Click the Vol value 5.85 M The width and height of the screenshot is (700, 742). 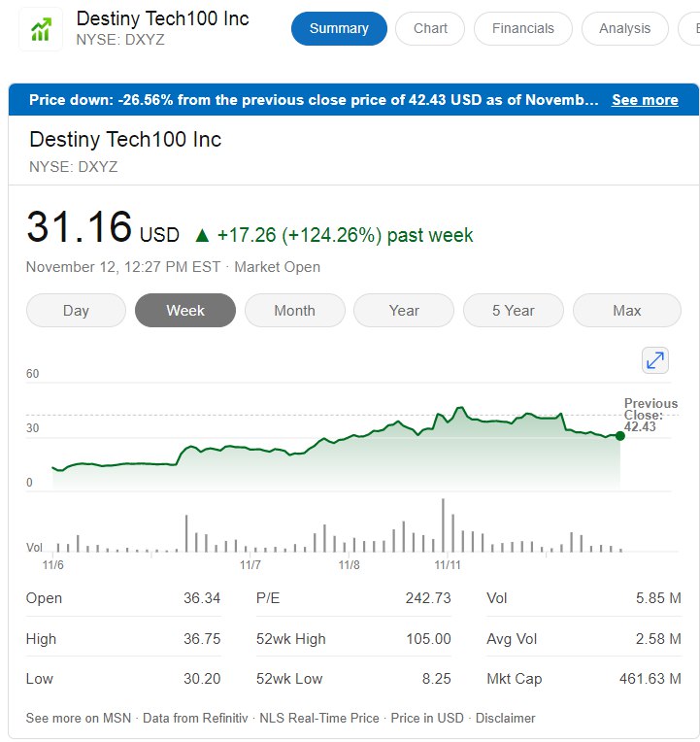[x=658, y=598]
